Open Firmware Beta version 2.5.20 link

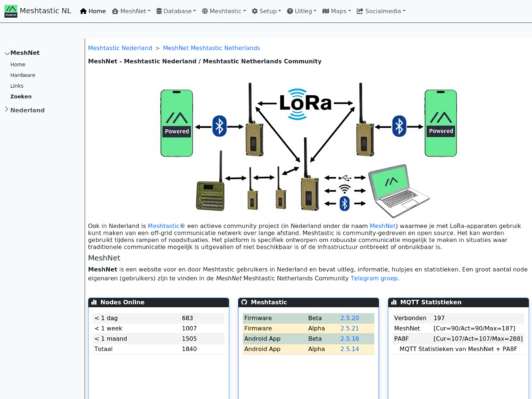tap(350, 318)
